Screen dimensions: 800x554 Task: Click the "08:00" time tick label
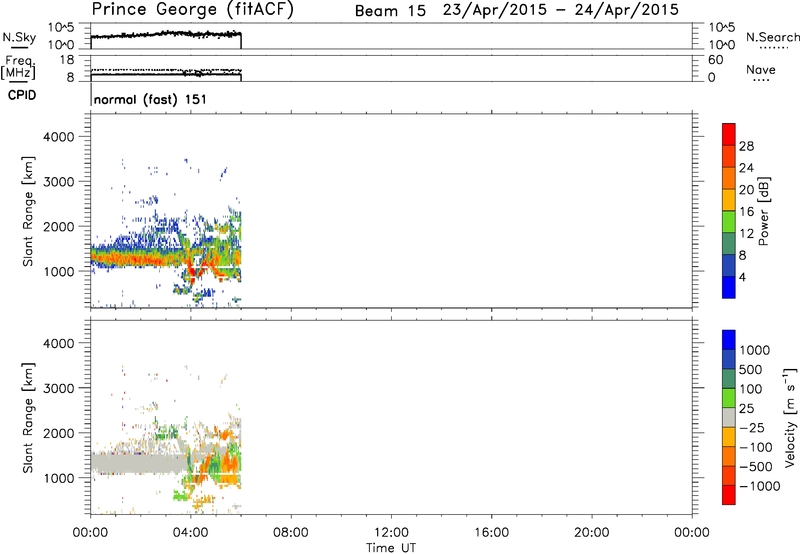pyautogui.click(x=291, y=533)
